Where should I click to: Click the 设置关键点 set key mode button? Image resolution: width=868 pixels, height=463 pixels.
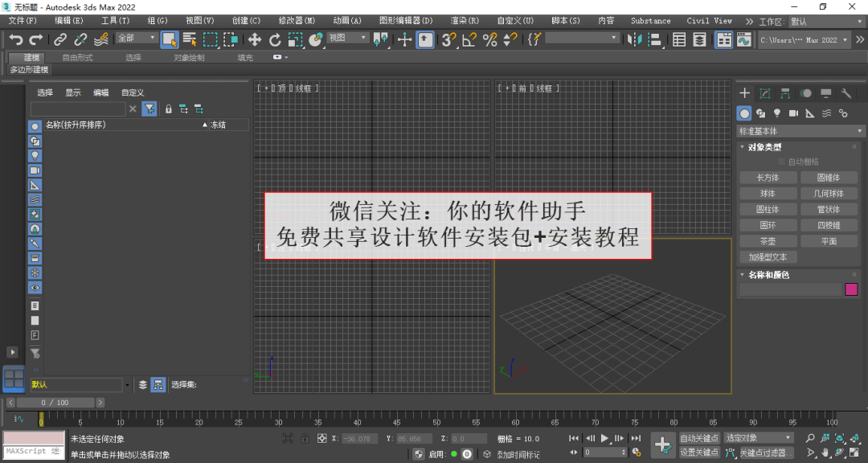(699, 453)
